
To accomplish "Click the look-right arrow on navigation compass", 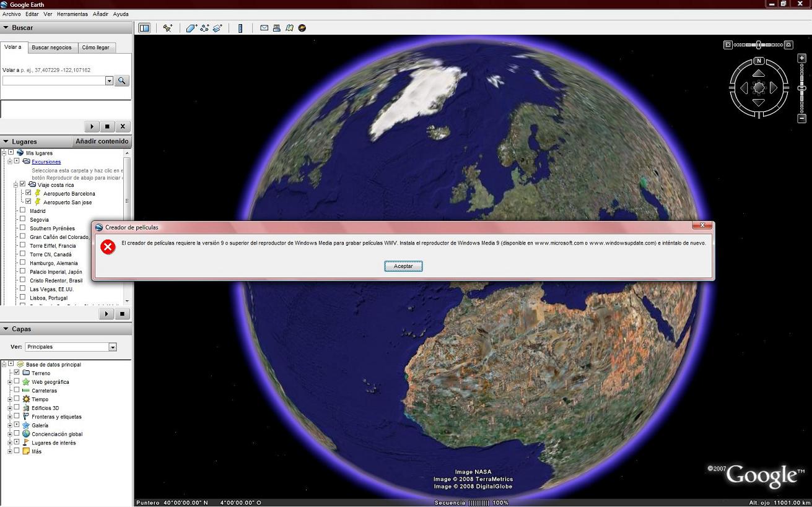I will 774,89.
